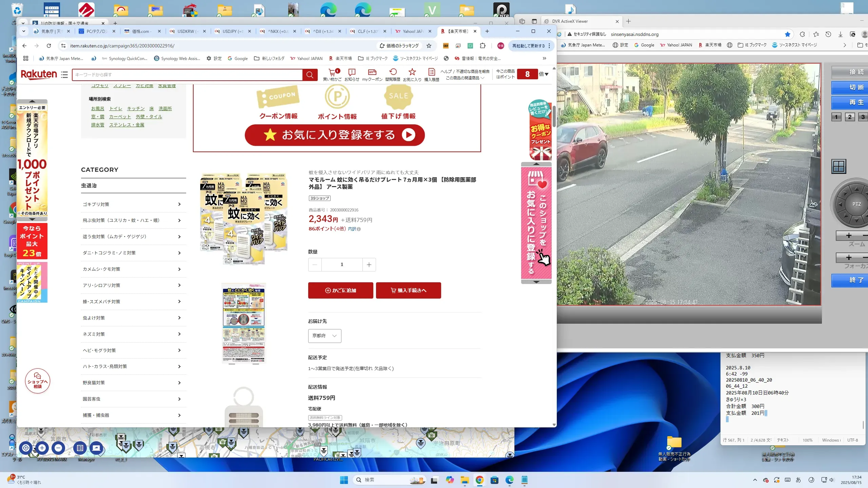Click the かごに追加 add-to-cart button
This screenshot has width=868, height=488.
coord(340,290)
